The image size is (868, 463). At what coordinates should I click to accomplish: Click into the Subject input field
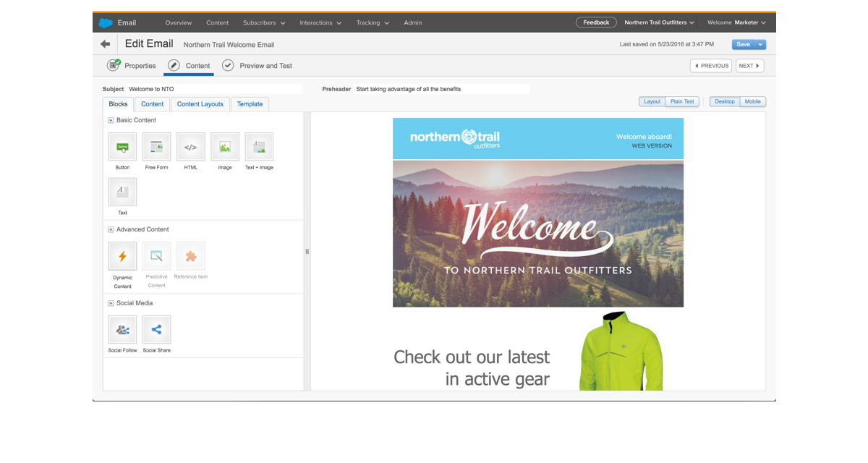click(x=213, y=89)
